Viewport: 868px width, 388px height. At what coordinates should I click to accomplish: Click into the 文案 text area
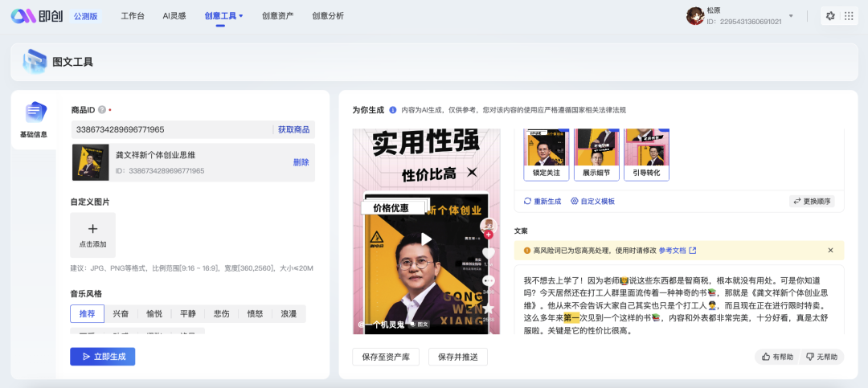[678, 300]
